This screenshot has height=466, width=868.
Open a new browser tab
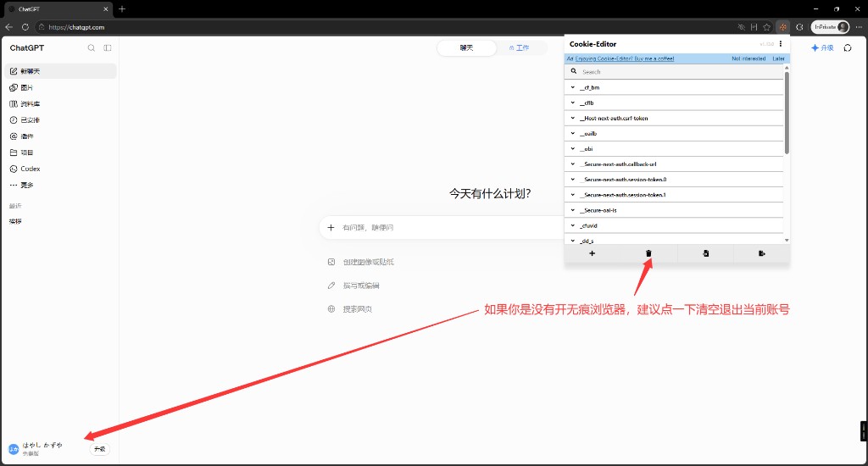122,8
